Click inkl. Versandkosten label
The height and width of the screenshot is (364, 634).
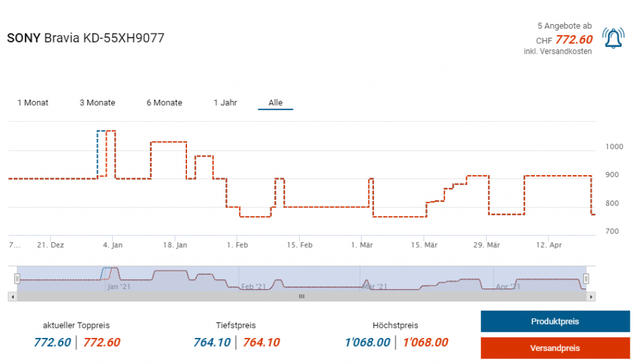[x=558, y=51]
